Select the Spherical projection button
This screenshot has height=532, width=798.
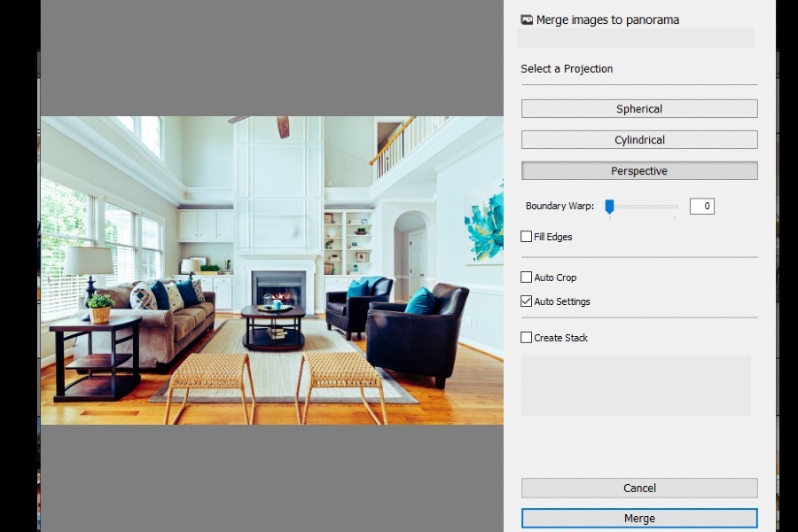point(639,109)
